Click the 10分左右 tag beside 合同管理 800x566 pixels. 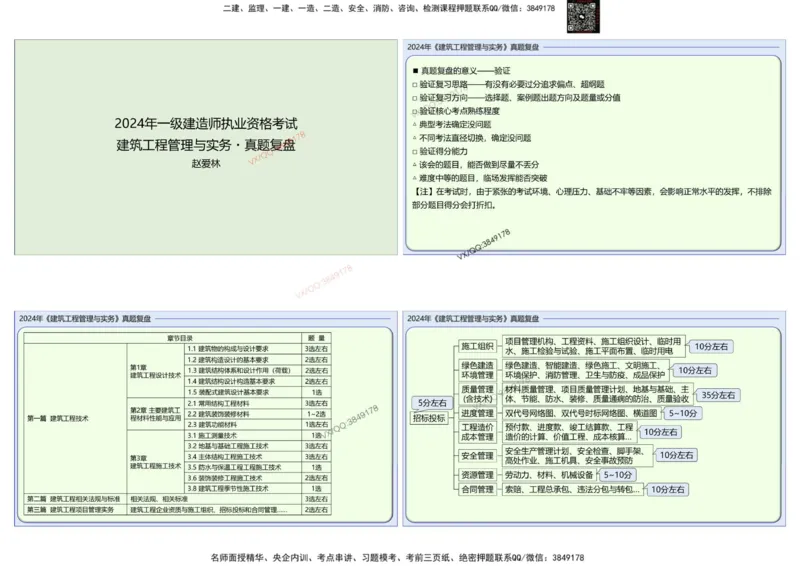[668, 489]
